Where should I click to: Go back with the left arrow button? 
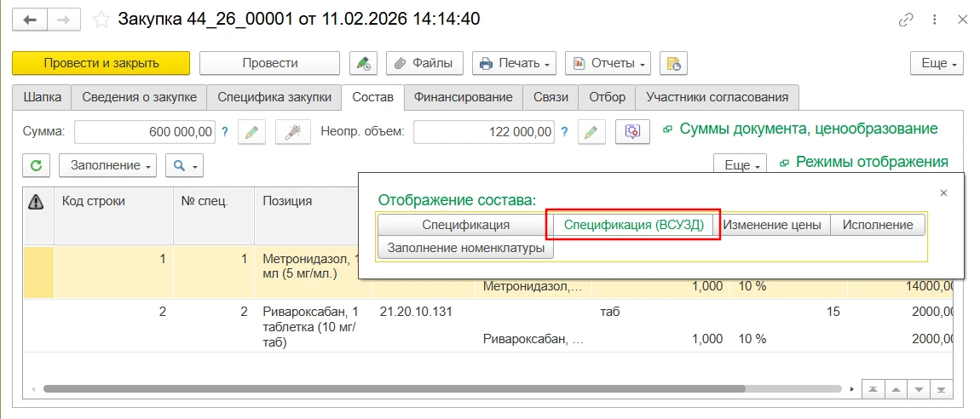[30, 20]
